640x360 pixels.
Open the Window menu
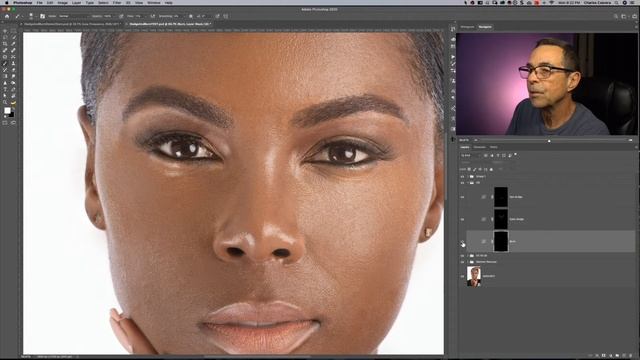(154, 2)
